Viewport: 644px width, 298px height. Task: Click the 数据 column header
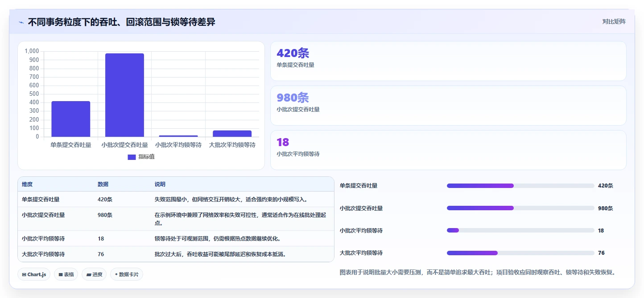(103, 184)
